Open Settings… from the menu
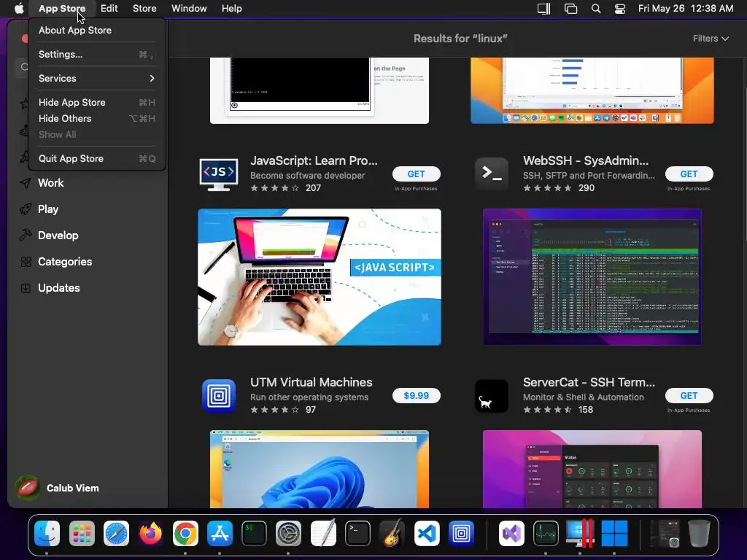The image size is (747, 560). (x=97, y=54)
